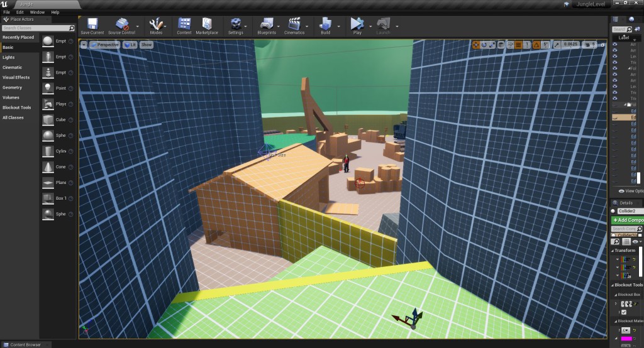Click the Modes toolbar icon
The width and height of the screenshot is (644, 348).
(x=156, y=25)
